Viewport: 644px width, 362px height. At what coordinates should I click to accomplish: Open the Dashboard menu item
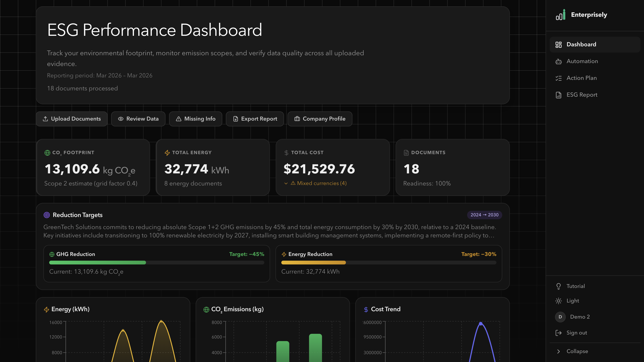[581, 45]
